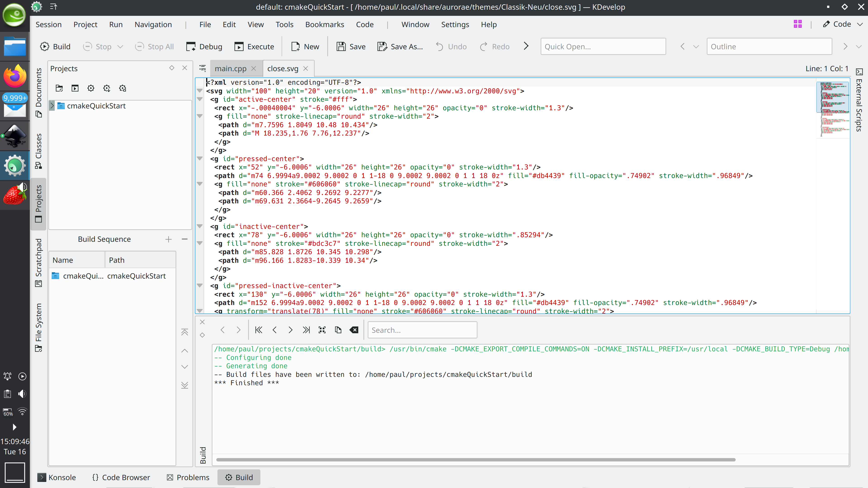Toggle the Konsole bottom panel
This screenshot has height=488, width=868.
point(57,477)
